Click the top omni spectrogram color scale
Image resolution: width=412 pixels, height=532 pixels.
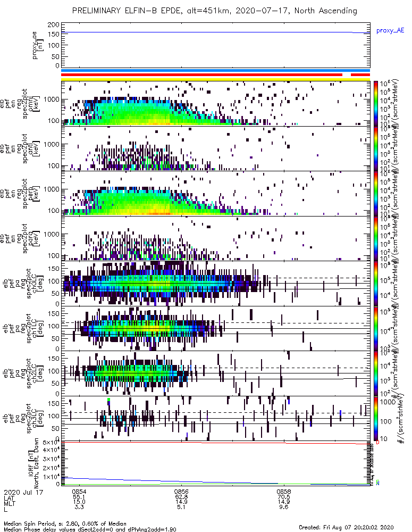point(375,104)
